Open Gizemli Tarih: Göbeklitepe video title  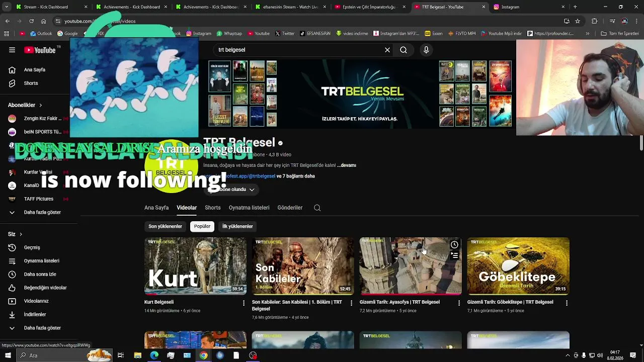[510, 302]
